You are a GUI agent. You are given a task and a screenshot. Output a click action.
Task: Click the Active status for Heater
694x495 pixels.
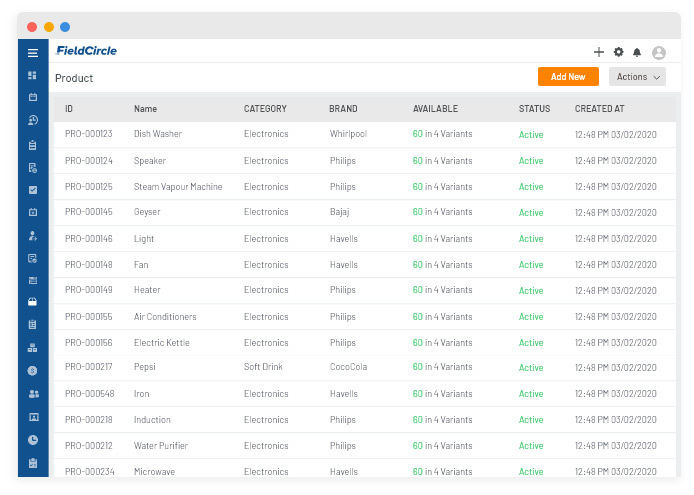click(531, 290)
